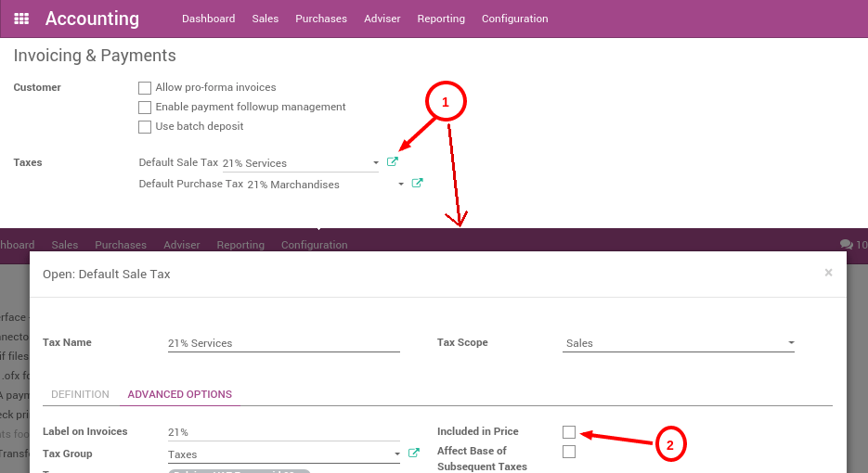Open the Sales menu in top bar
The width and height of the screenshot is (868, 473).
(x=265, y=19)
